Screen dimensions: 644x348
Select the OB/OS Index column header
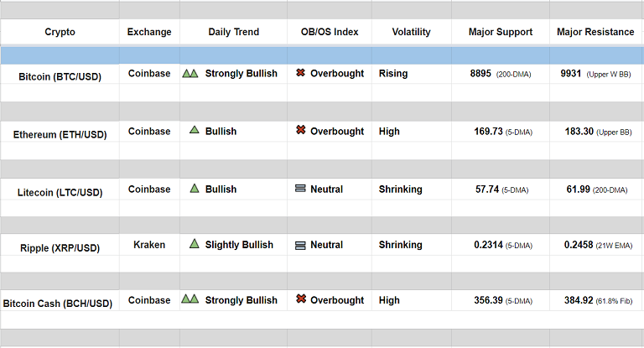coord(330,33)
